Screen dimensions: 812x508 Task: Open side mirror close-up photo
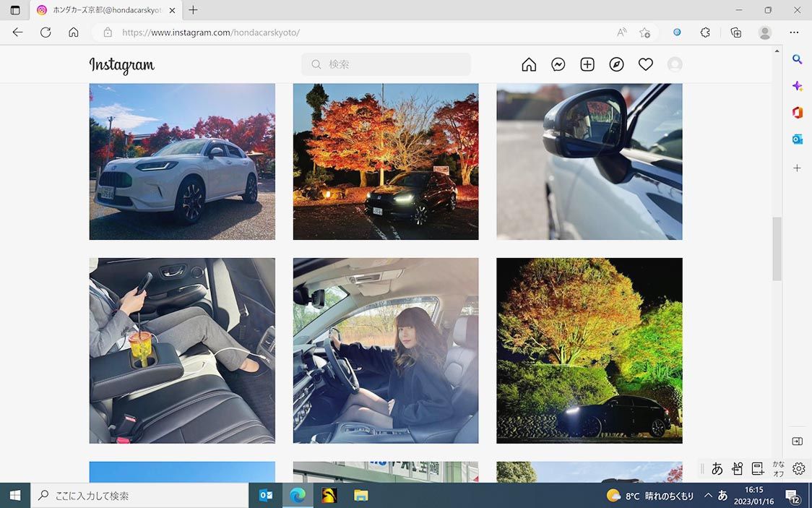coord(589,161)
